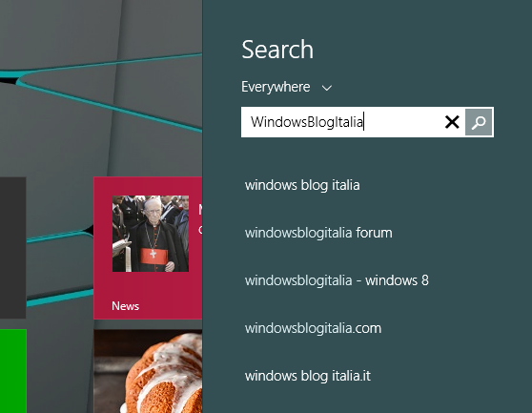Click the Search panel heading

[x=277, y=50]
